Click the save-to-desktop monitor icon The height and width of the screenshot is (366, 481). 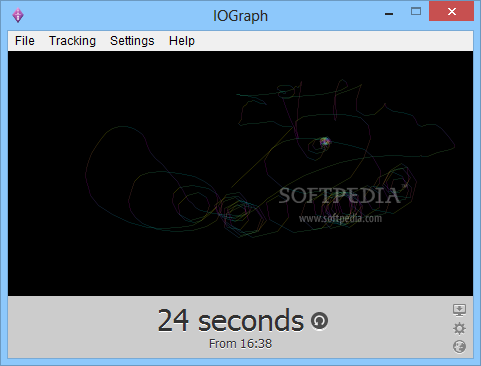click(459, 310)
